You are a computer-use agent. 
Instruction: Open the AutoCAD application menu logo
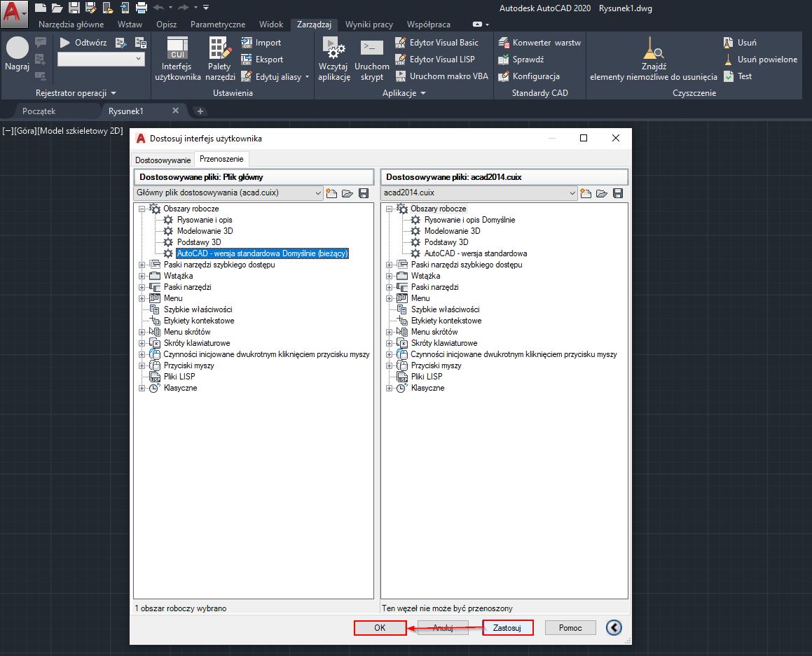coord(13,13)
